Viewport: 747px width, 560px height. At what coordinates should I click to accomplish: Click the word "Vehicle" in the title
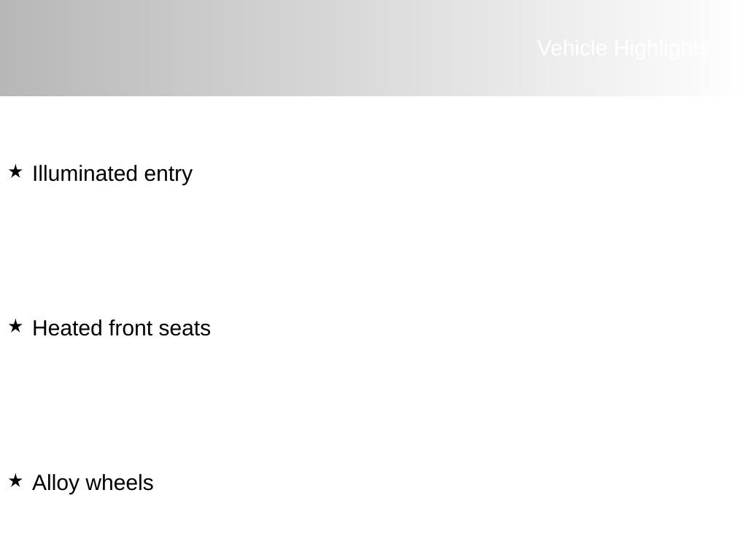573,48
